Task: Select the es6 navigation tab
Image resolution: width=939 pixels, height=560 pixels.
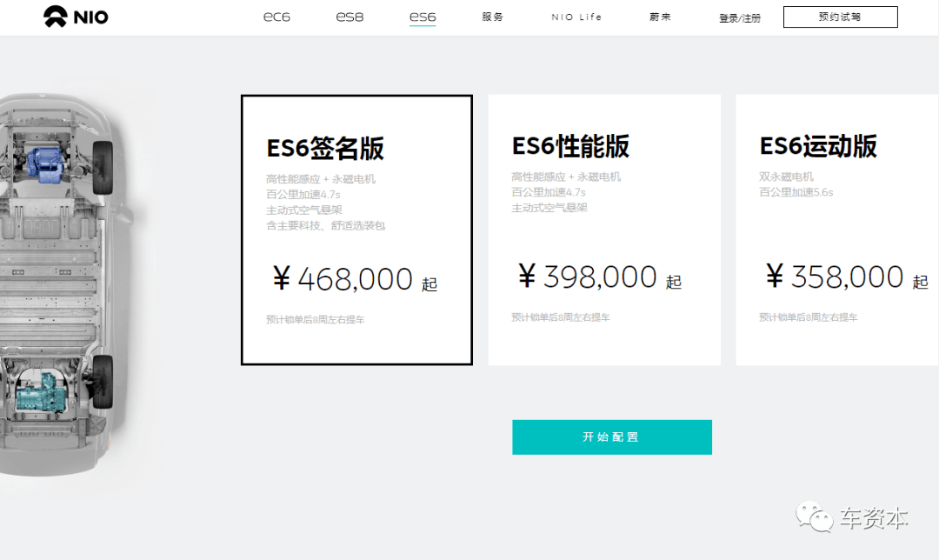Action: (x=423, y=17)
